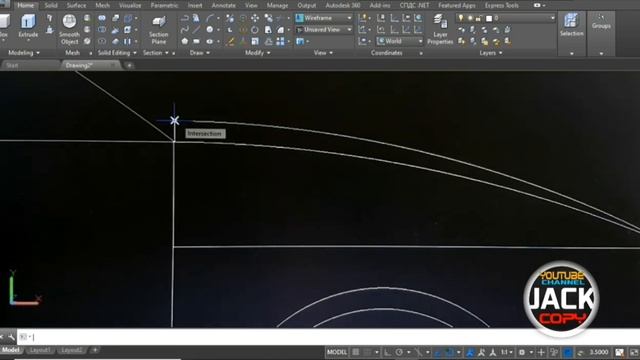This screenshot has width=640, height=360.
Task: Switch to the Solid ribbon tab
Action: coord(51,5)
